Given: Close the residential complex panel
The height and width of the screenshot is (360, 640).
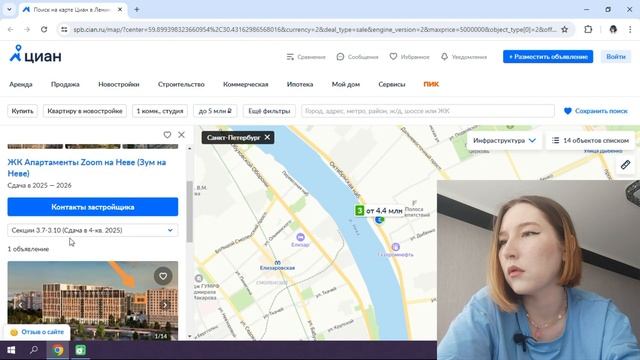Looking at the screenshot, I should [181, 135].
